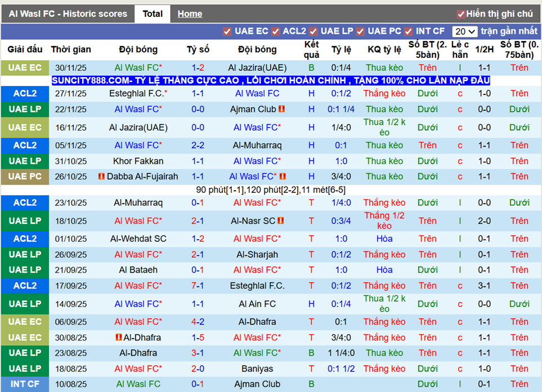The image size is (542, 392).
Task: Open Al Jazira(UAE) team in 30/11/25 row
Action: [x=257, y=67]
